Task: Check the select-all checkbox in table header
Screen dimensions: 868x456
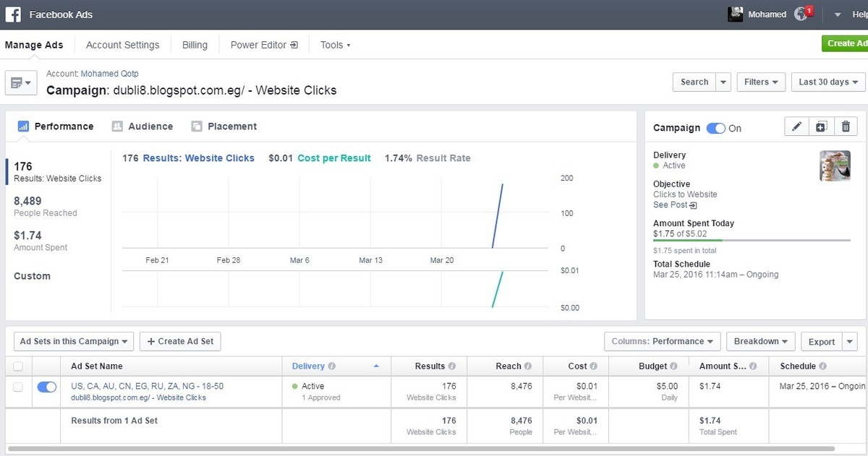Action: pyautogui.click(x=18, y=366)
